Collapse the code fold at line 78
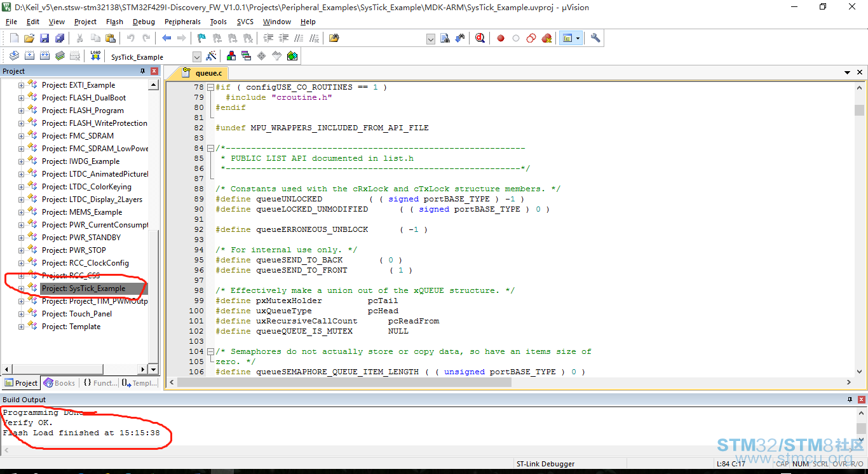The width and height of the screenshot is (868, 474). tap(211, 87)
